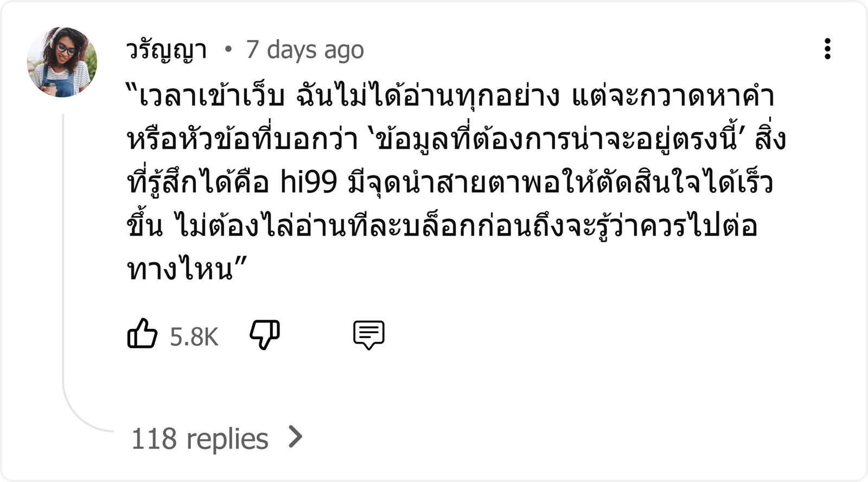The width and height of the screenshot is (868, 482).
Task: Open the three-dot more options menu
Action: [x=827, y=49]
